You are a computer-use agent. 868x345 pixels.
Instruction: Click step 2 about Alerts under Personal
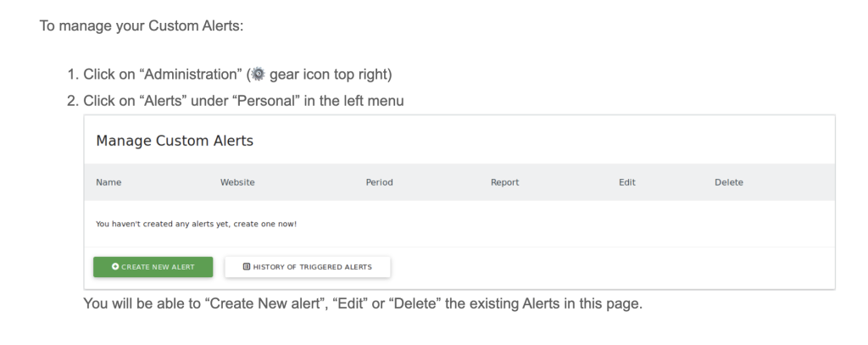tap(243, 100)
